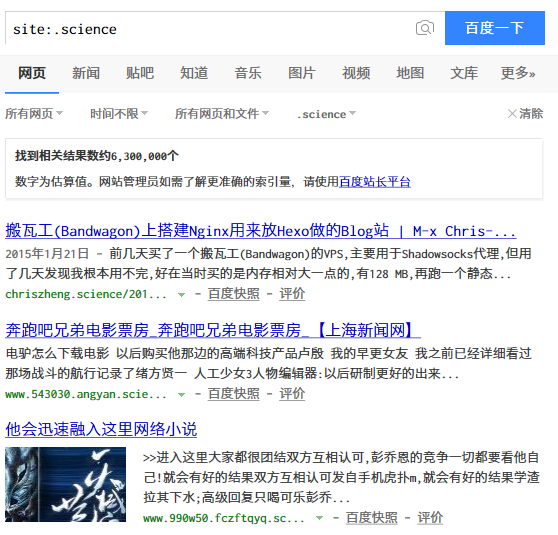Expand the arrow beside chriszheng.science URL
Image resolution: width=558 pixels, height=535 pixels.
coord(181,295)
